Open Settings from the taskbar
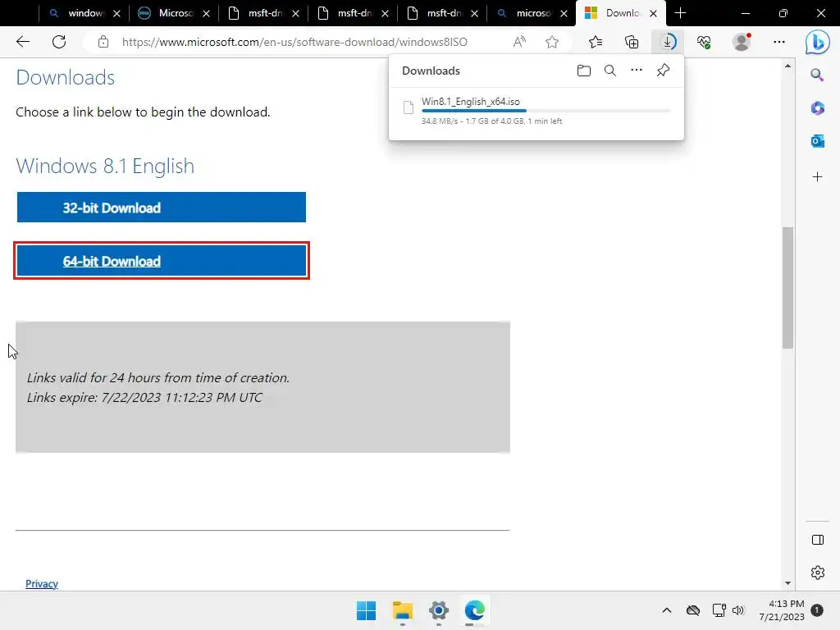Image resolution: width=840 pixels, height=630 pixels. tap(438, 610)
